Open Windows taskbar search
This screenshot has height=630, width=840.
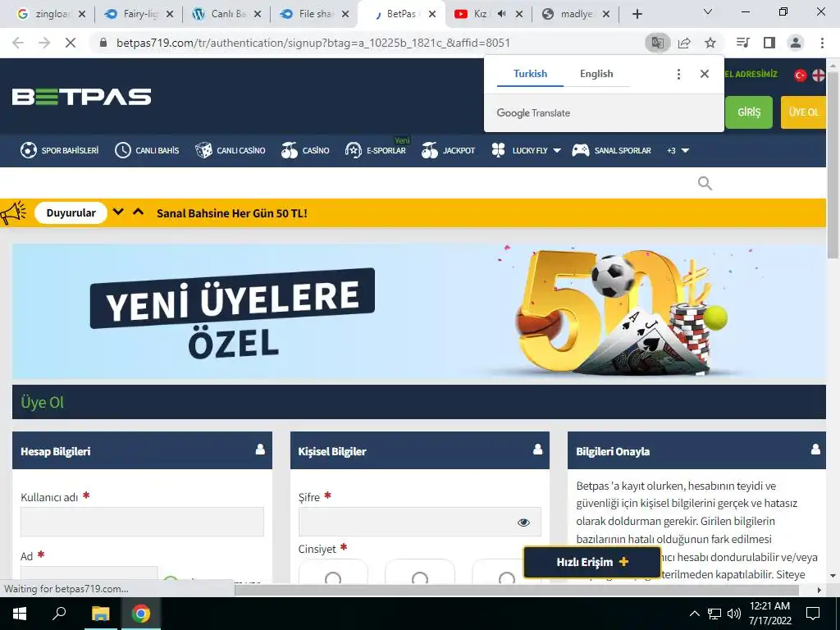(59, 614)
